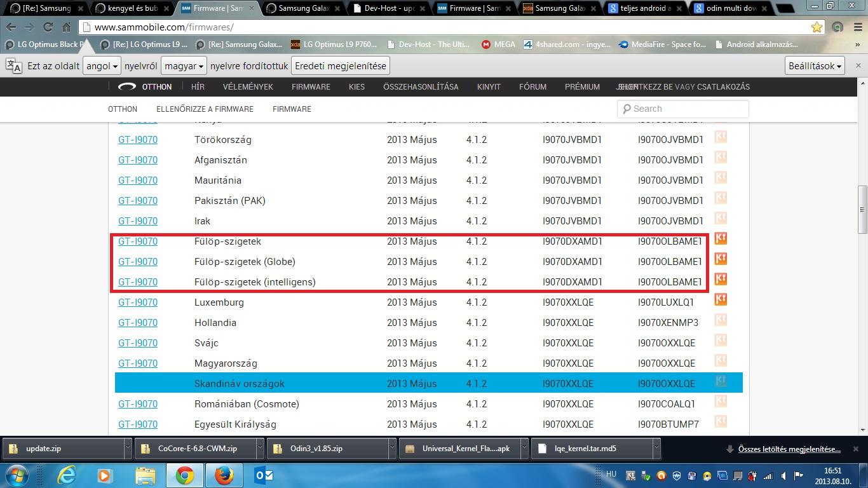The height and width of the screenshot is (488, 868).
Task: Open the 'angol' source language dropdown
Action: [102, 66]
